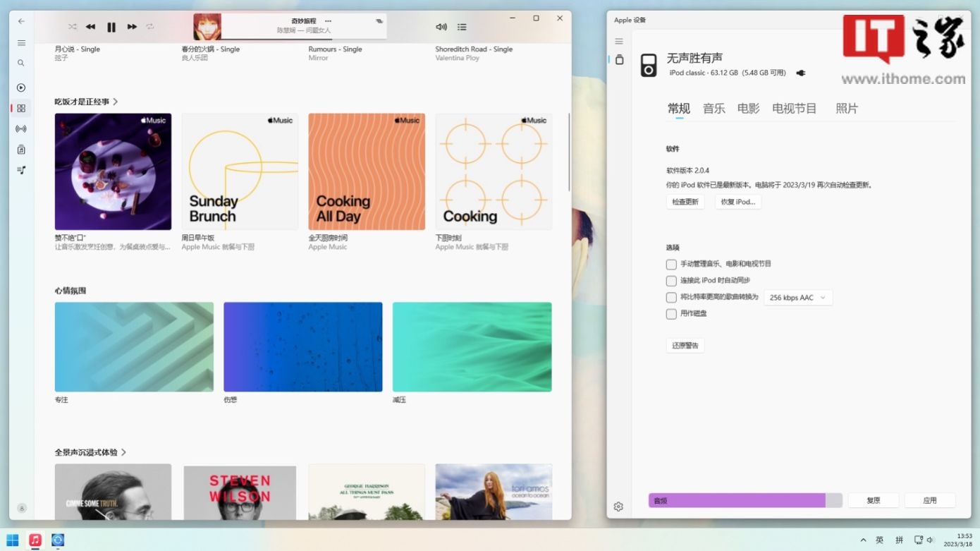The width and height of the screenshot is (980, 551).
Task: Click the purple 音频 storage bar
Action: tap(737, 500)
